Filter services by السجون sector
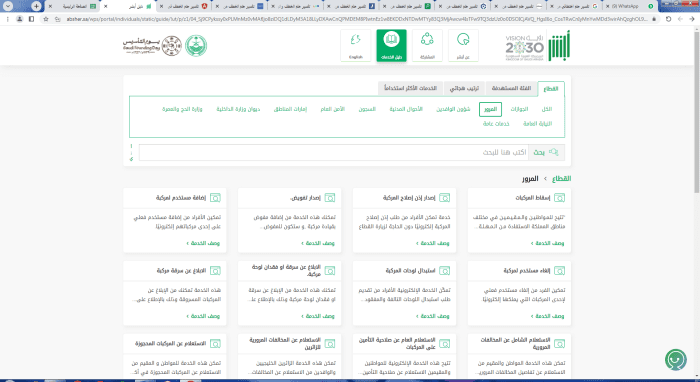 pyautogui.click(x=367, y=109)
